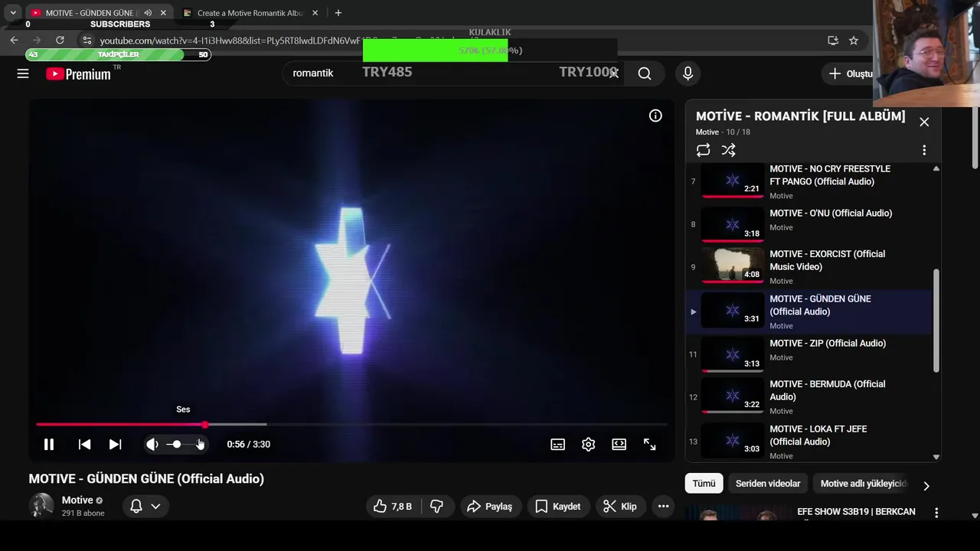Select GÜNDEN GÜNE in the playlist
Image resolution: width=980 pixels, height=551 pixels.
(x=808, y=311)
